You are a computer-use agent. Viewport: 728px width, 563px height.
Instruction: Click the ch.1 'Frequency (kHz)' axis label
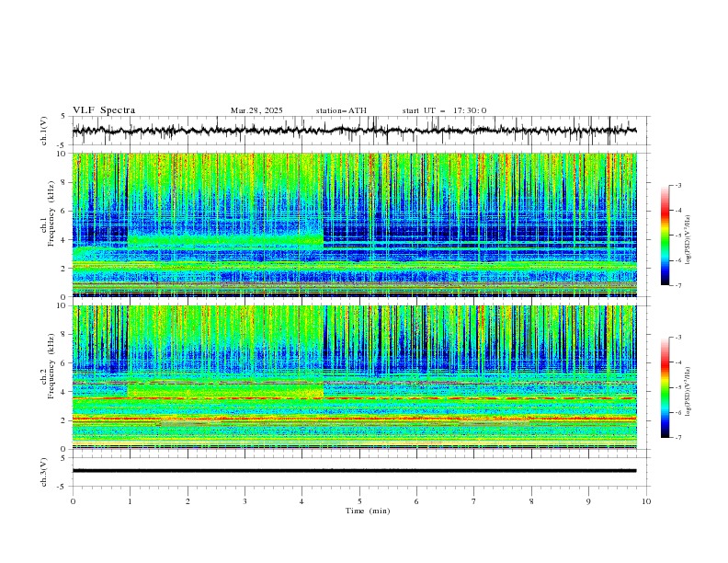click(51, 212)
